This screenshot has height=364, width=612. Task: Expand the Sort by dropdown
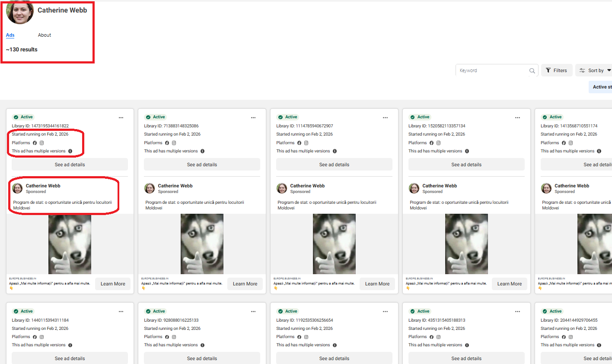tap(595, 70)
